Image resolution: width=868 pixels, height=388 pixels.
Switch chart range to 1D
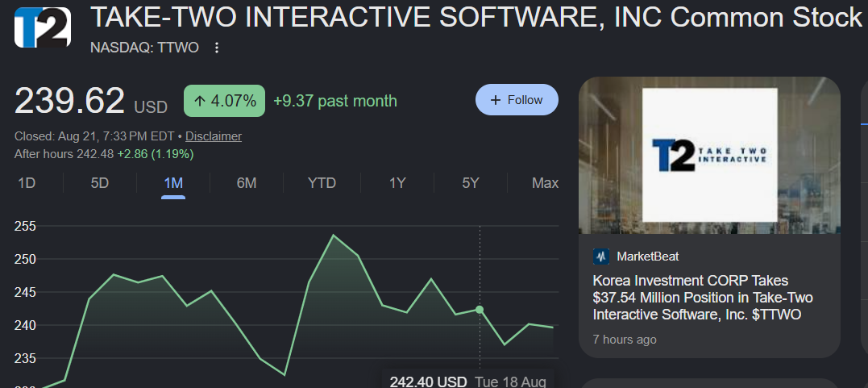tap(27, 183)
